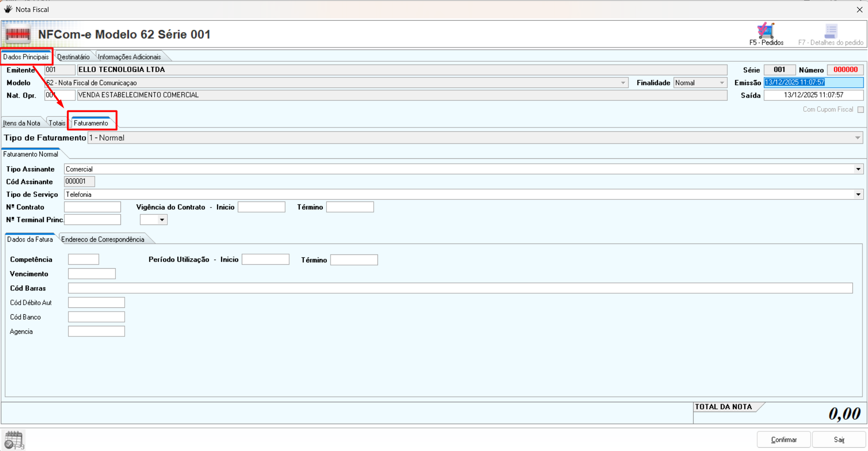The image size is (868, 451).
Task: Focus the Vencimento date field
Action: click(x=91, y=274)
